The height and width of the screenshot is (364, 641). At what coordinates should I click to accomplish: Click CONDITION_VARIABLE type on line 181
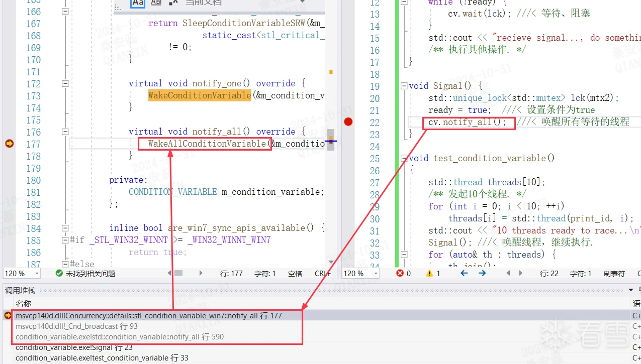click(173, 192)
